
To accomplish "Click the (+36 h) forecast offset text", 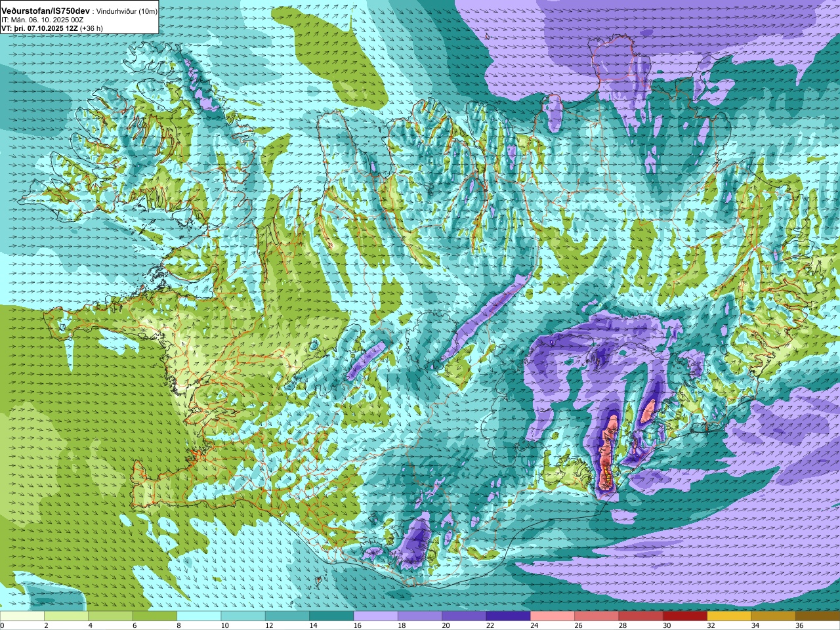I will coord(91,28).
